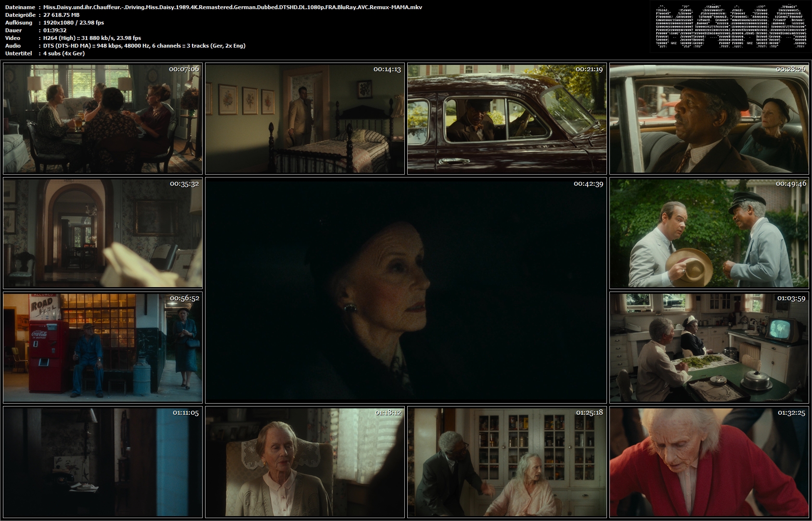Open the thumbnail stamped 00:07:06
The height and width of the screenshot is (521, 812).
tap(103, 118)
